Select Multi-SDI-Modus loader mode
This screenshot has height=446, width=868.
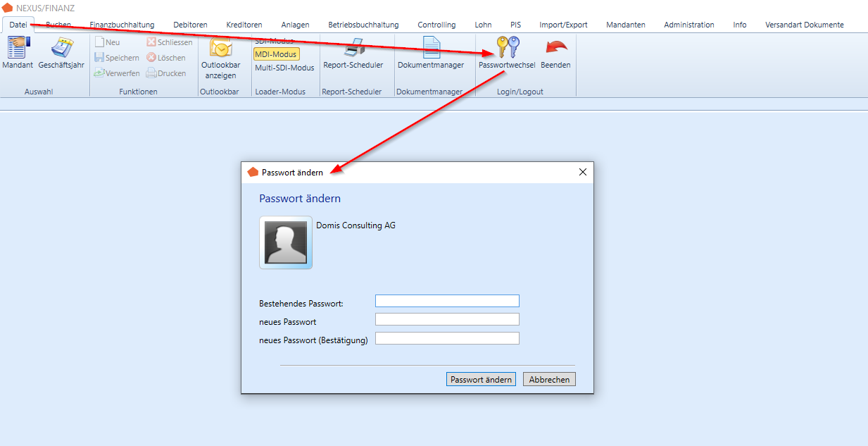[284, 68]
